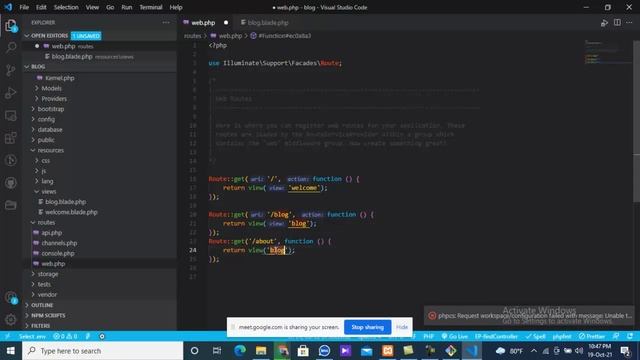Open Microsoft Edge from the taskbar
Screen dimensions: 640x360
[240, 351]
